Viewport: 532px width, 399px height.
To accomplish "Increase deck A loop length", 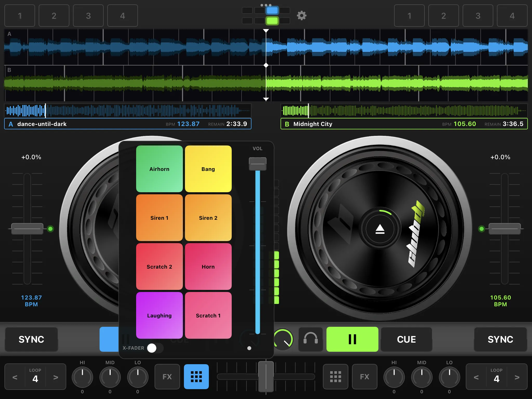I will point(56,377).
